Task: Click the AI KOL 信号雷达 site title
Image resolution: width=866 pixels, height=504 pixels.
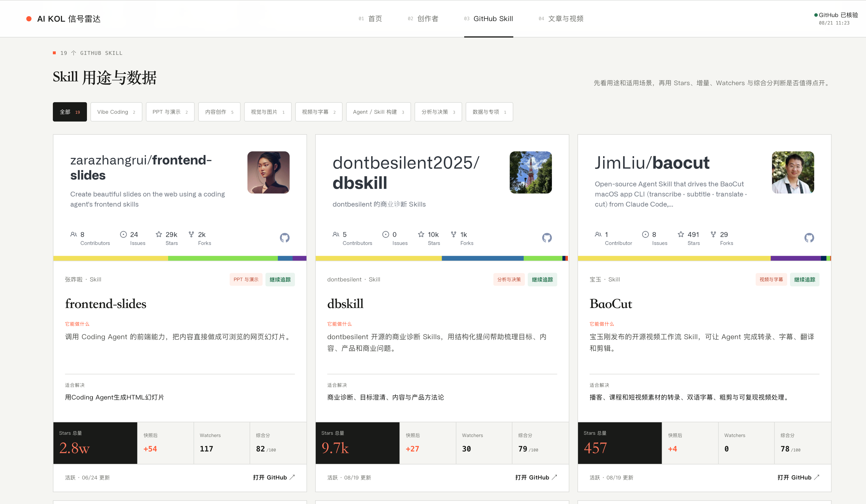Action: click(69, 18)
